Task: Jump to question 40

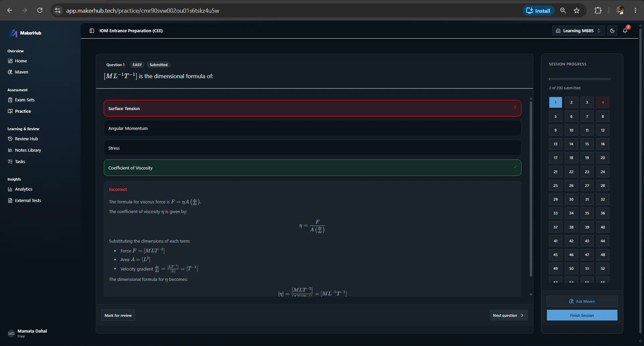Action: [603, 227]
